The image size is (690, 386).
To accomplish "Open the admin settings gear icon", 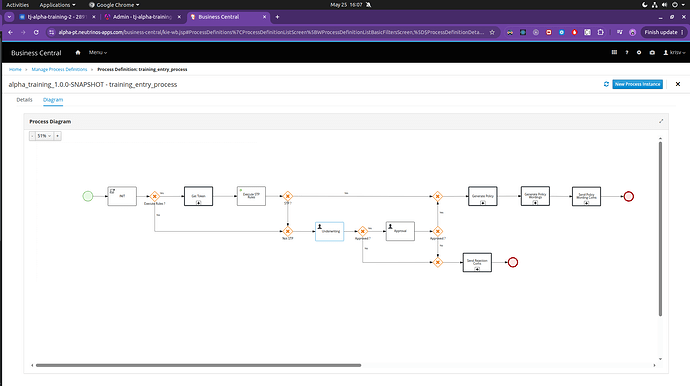I will click(x=639, y=52).
